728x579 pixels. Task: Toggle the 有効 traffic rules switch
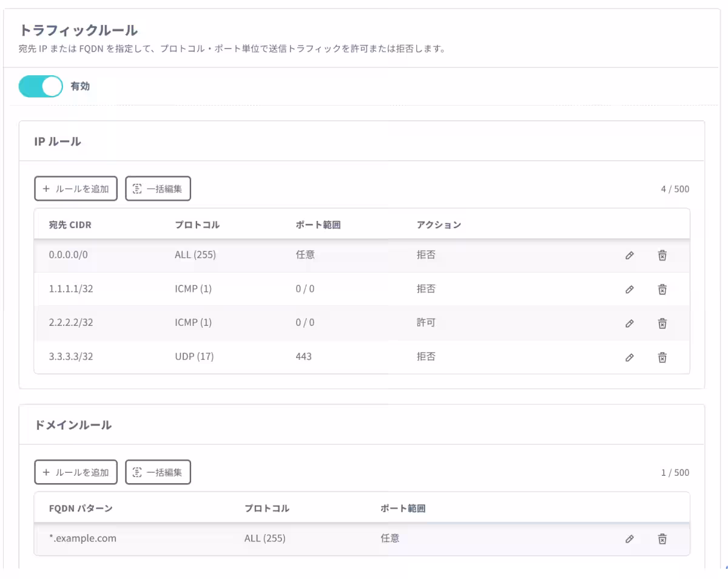41,86
